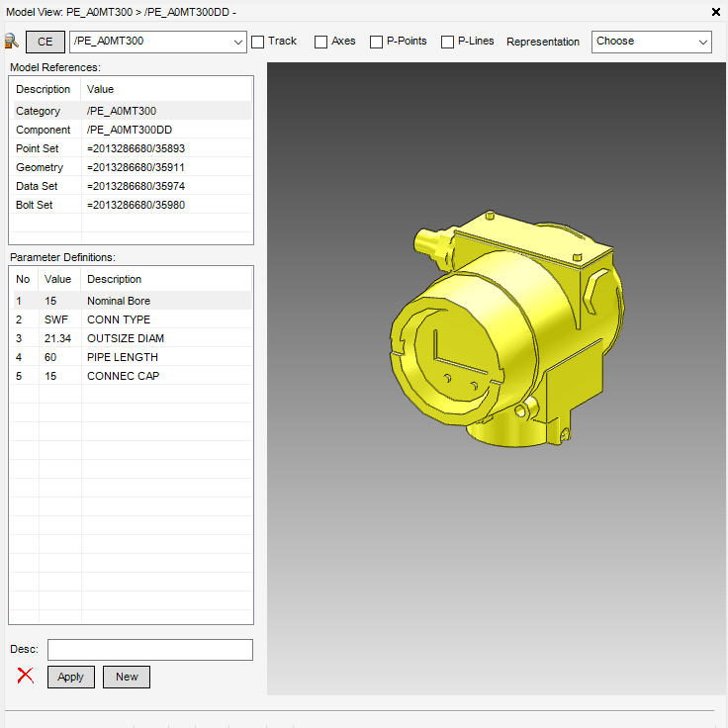Click the Apply button
The image size is (728, 728).
(x=71, y=677)
